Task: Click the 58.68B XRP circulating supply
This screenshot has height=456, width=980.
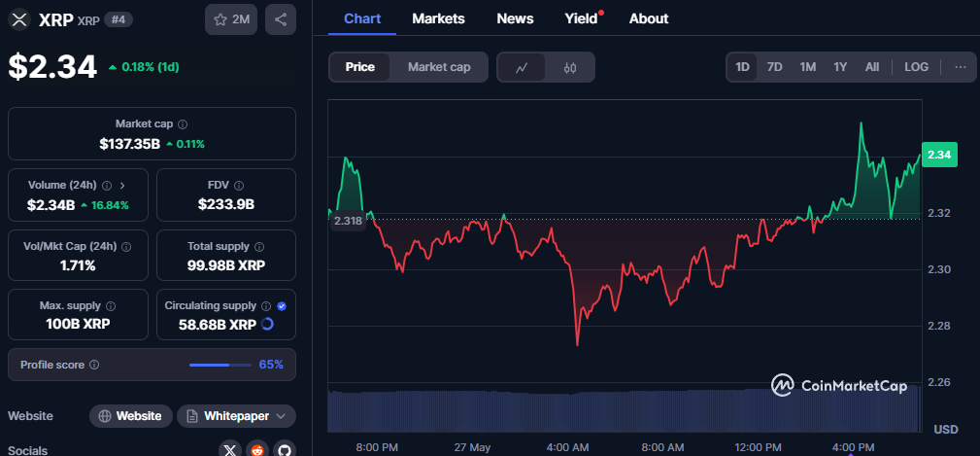Action: (x=217, y=324)
